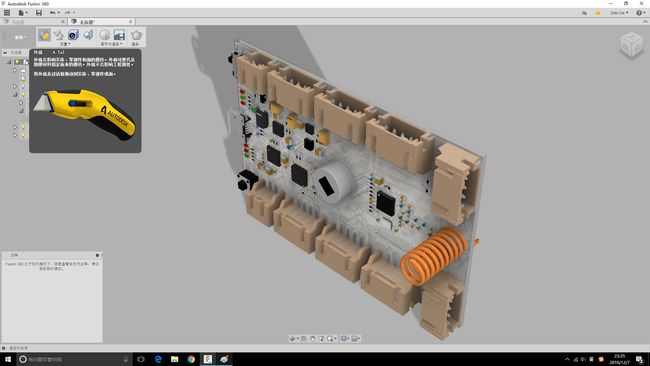Screen dimensions: 650x366
Task: Open the data panel grid icon
Action: click(x=7, y=13)
